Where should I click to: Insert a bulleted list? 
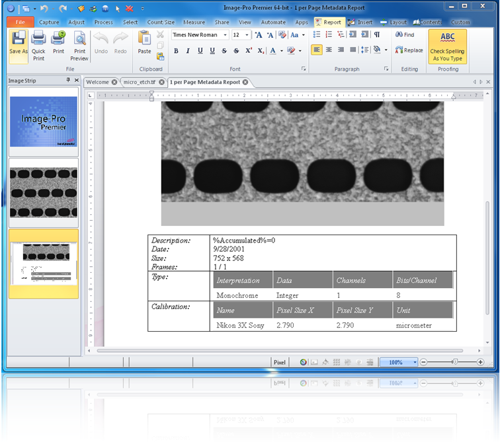pos(317,34)
